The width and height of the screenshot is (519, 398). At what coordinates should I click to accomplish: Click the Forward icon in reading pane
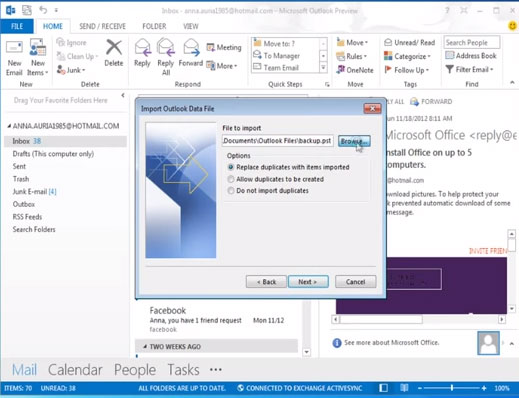click(414, 101)
